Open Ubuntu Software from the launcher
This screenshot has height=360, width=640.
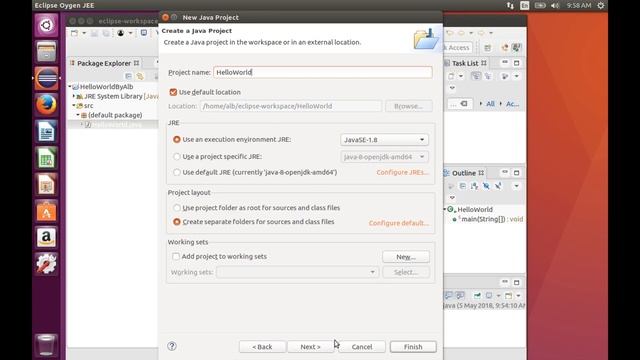pos(46,211)
